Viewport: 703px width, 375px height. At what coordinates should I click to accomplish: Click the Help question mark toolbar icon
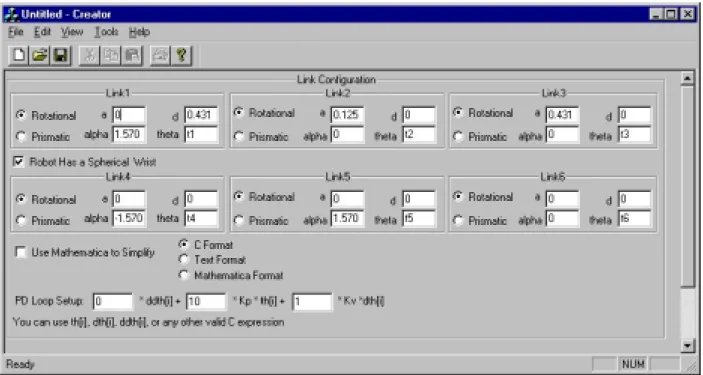coord(181,56)
